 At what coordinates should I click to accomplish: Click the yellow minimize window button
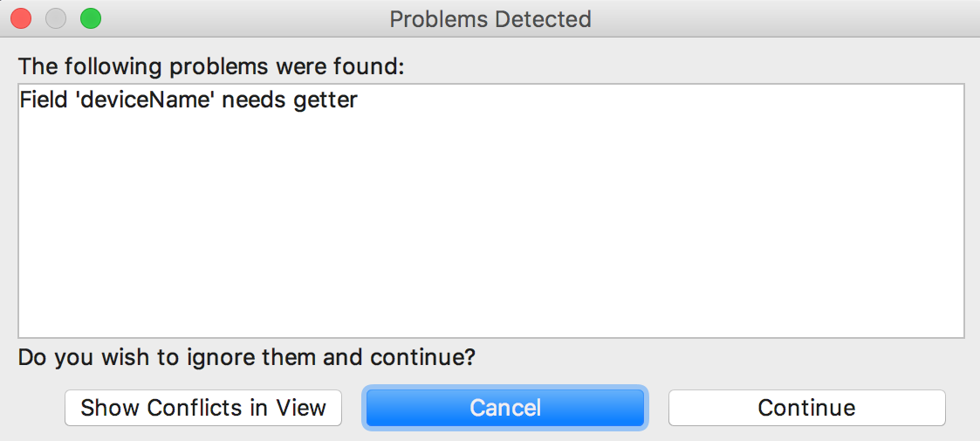click(56, 18)
